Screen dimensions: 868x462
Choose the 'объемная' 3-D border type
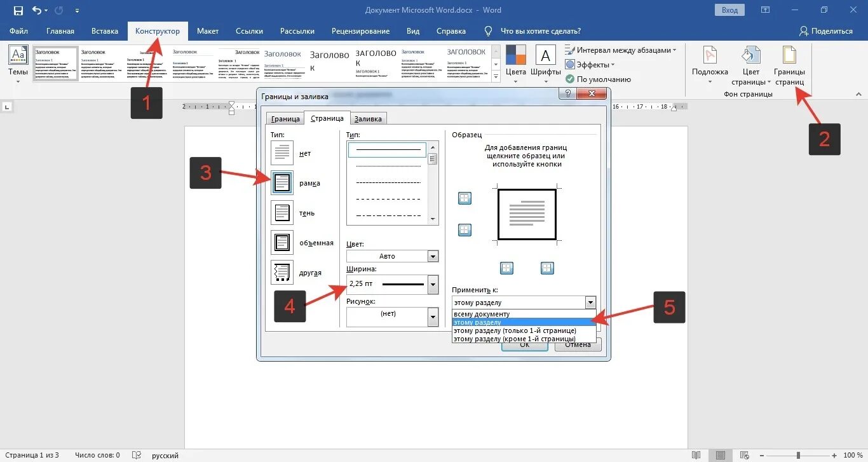282,243
